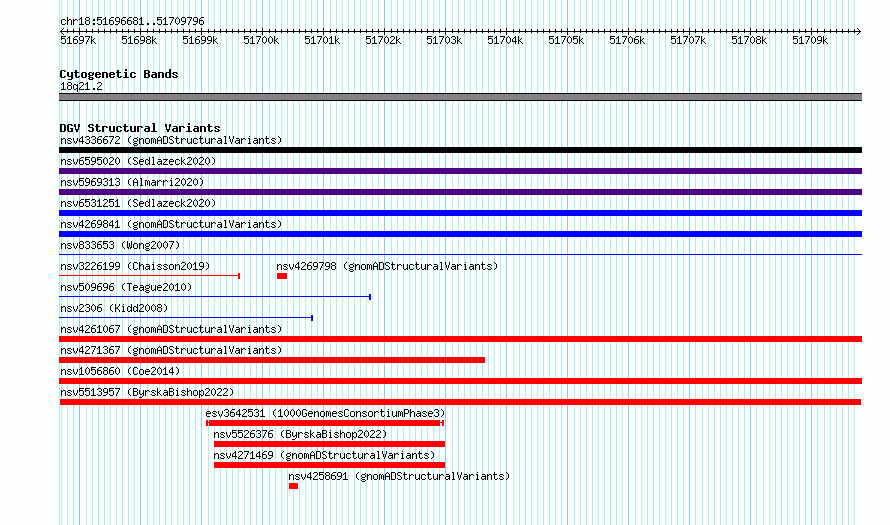
Task: Open nsv5969313 (Almarri2020) variant
Action: point(132,182)
